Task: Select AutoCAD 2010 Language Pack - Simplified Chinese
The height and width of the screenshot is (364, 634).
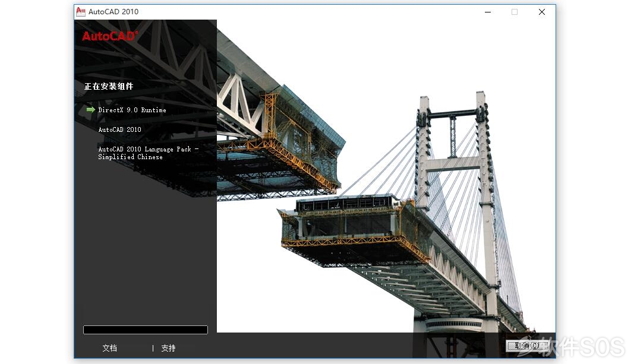Action: tap(149, 153)
